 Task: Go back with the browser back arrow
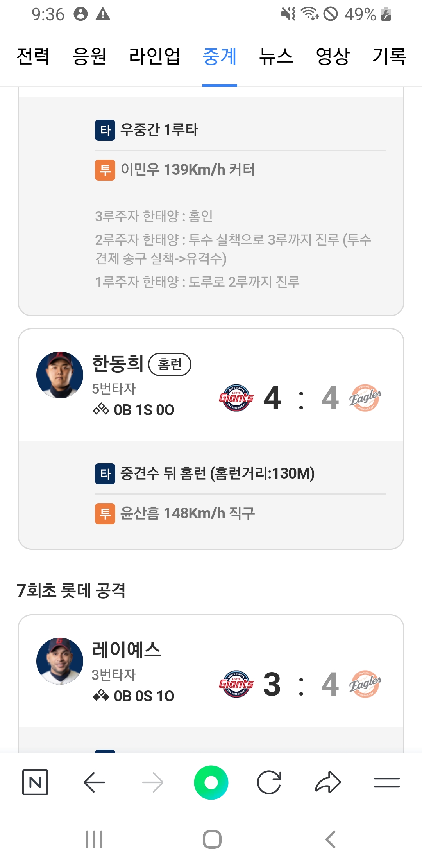click(95, 782)
